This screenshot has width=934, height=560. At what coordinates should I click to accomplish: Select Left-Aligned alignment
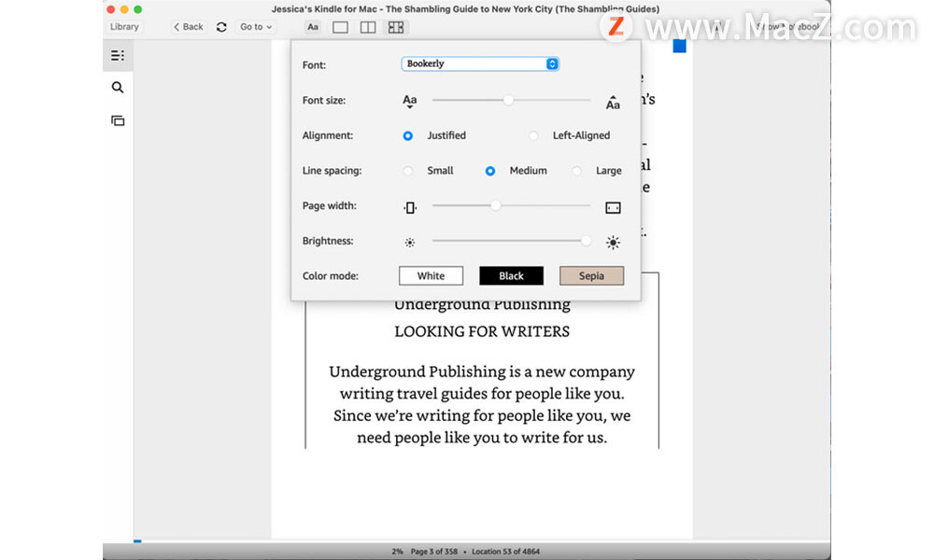(x=533, y=135)
